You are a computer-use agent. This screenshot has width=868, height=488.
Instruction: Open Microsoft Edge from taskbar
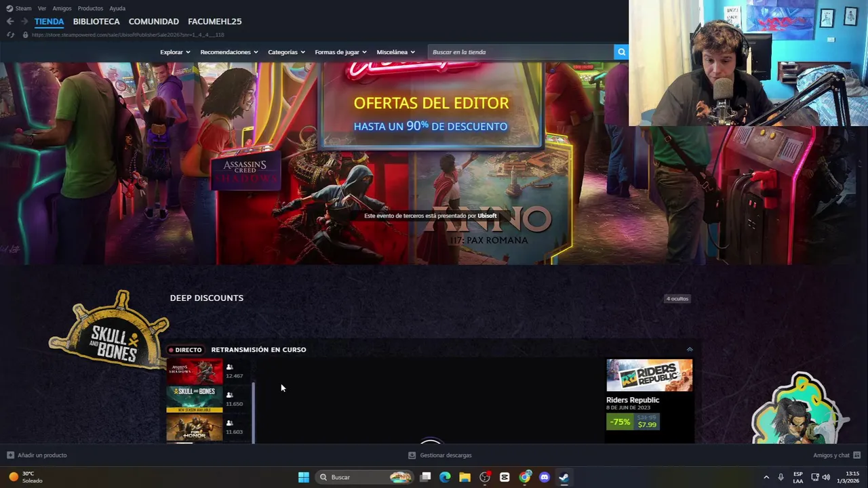point(445,477)
